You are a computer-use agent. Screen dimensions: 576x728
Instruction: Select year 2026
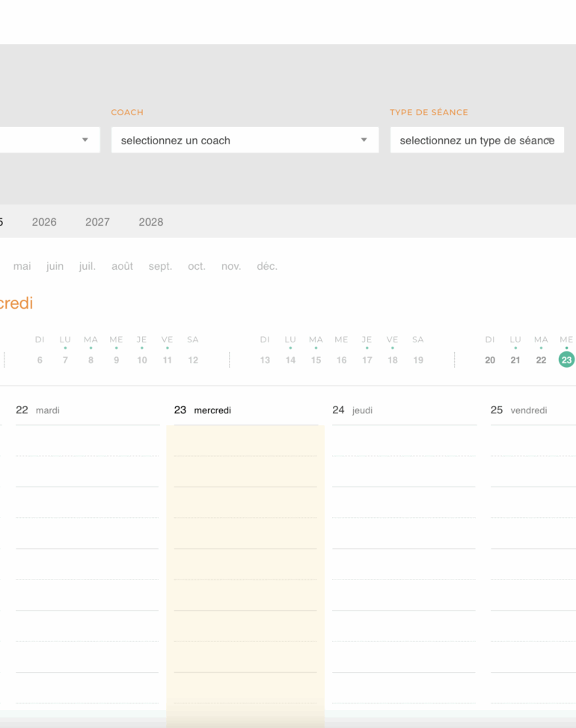[x=44, y=222]
